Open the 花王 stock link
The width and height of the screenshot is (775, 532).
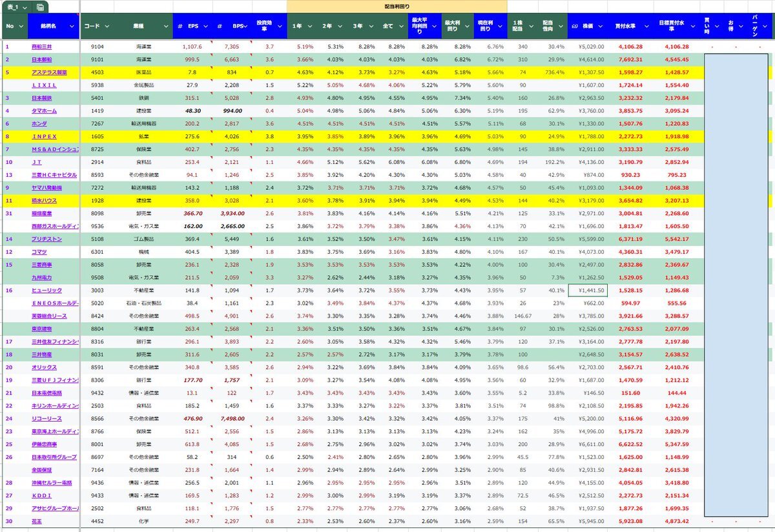click(x=37, y=521)
